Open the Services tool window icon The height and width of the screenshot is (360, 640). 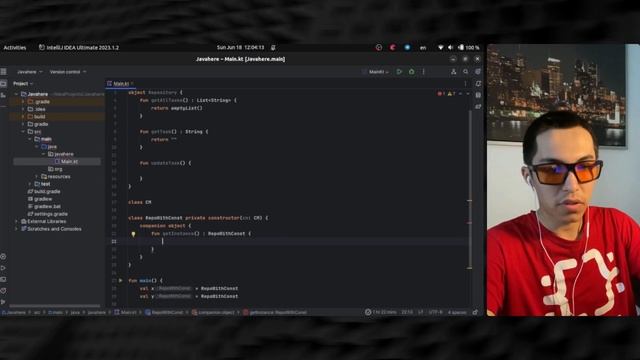click(3, 257)
